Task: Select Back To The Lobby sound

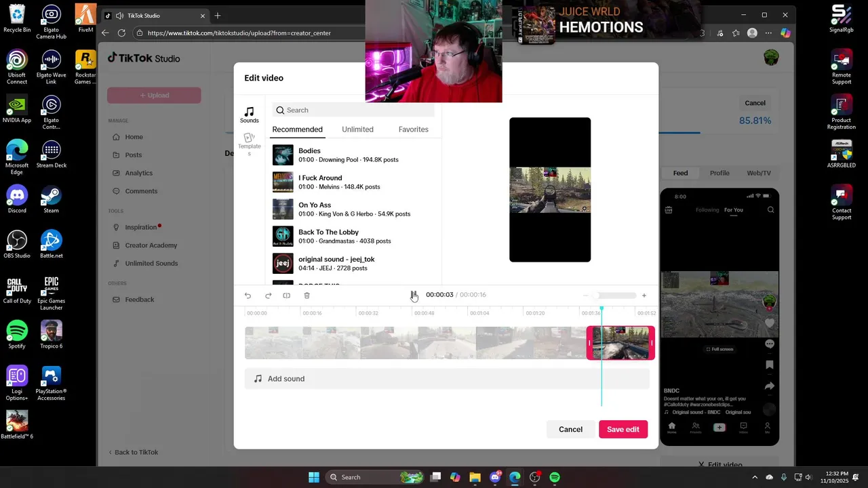Action: [x=353, y=237]
